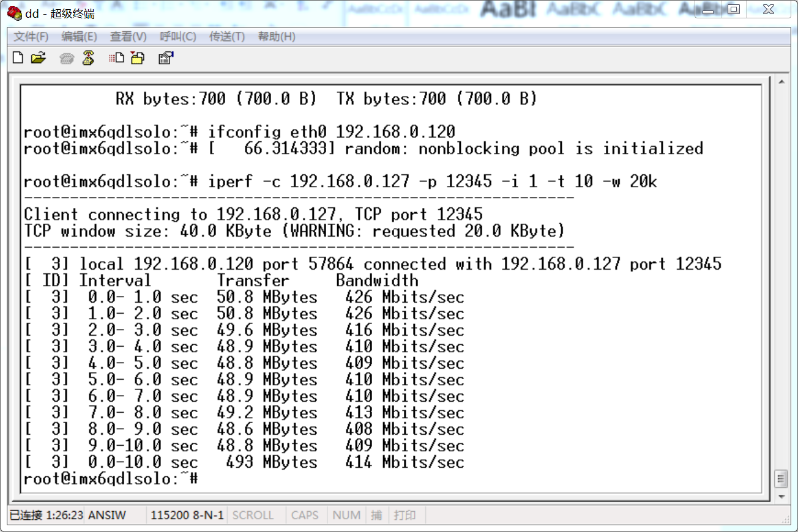This screenshot has width=798, height=532.
Task: Click the Send file toolbar icon
Action: click(x=116, y=58)
